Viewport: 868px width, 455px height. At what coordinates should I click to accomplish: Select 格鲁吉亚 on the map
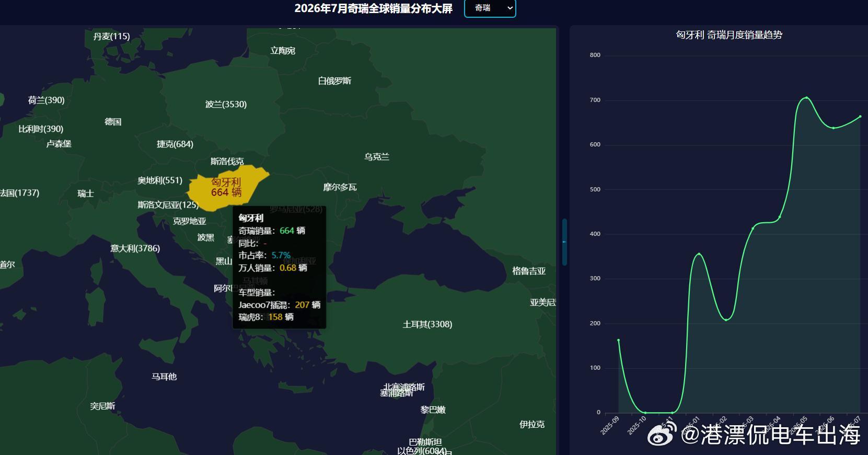529,271
